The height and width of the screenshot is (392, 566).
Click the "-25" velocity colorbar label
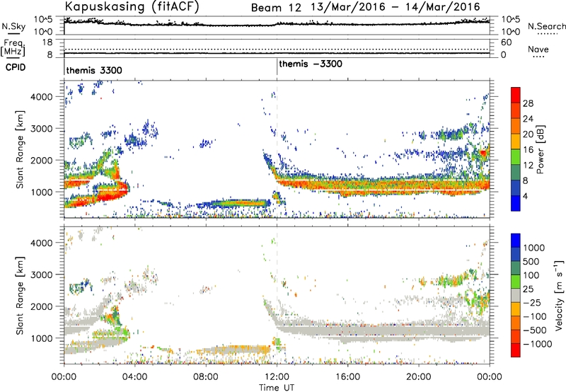[531, 302]
